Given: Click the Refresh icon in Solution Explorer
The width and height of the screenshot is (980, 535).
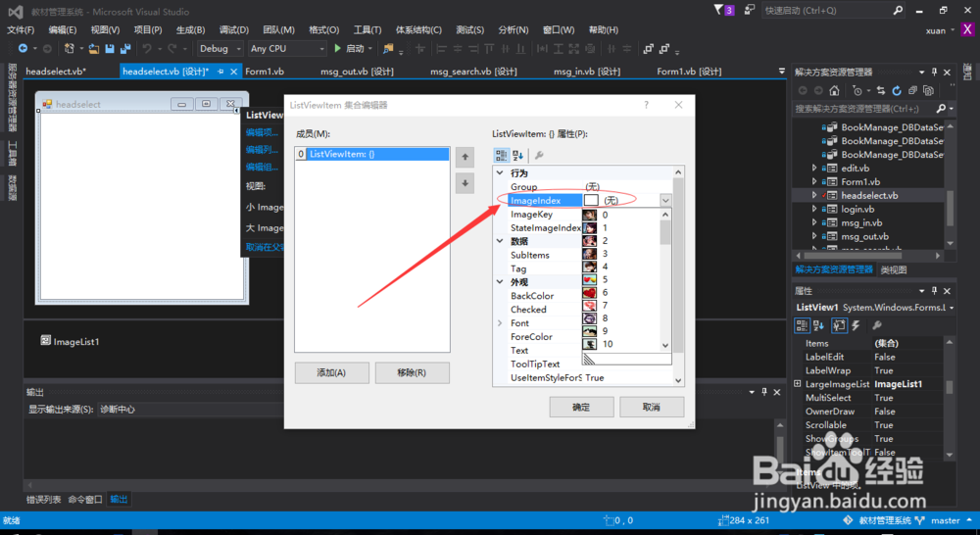Looking at the screenshot, I should (897, 90).
